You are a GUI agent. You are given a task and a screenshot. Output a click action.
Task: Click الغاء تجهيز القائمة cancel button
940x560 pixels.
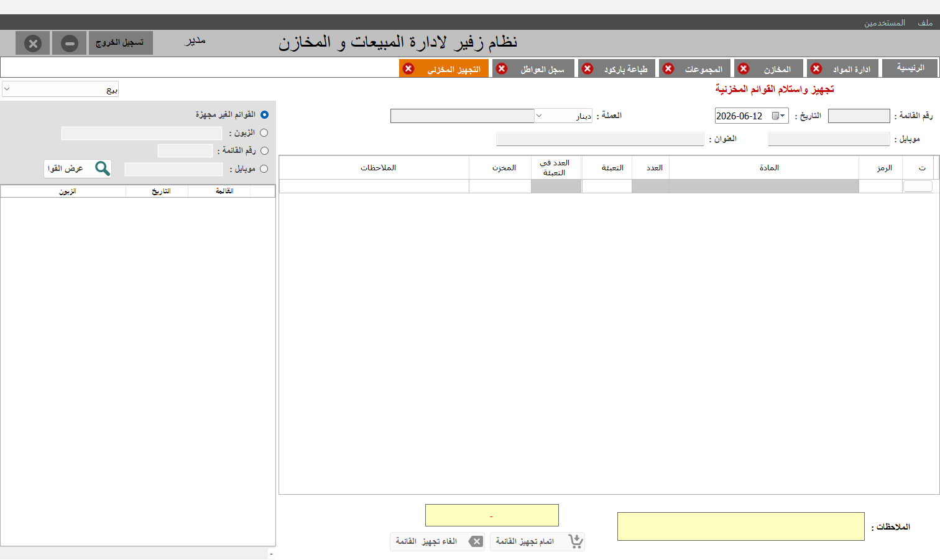(x=438, y=541)
